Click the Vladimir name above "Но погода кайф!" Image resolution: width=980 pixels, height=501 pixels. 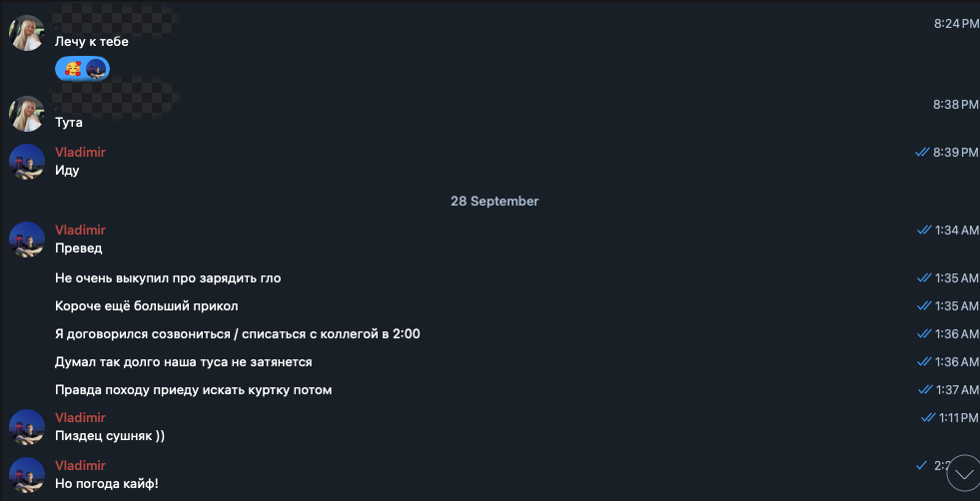[x=80, y=466]
